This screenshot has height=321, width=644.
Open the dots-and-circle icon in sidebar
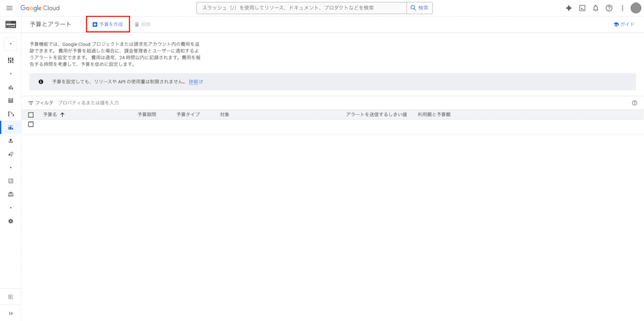[11, 154]
